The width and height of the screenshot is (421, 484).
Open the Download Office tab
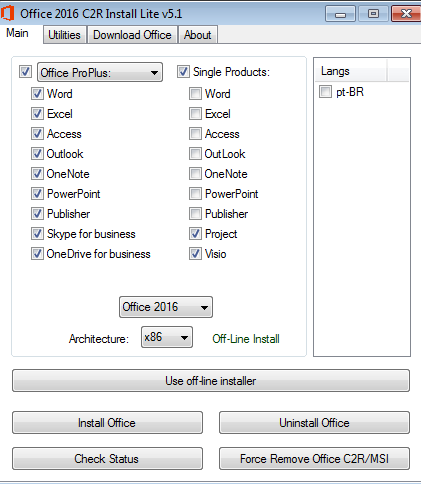tap(132, 35)
